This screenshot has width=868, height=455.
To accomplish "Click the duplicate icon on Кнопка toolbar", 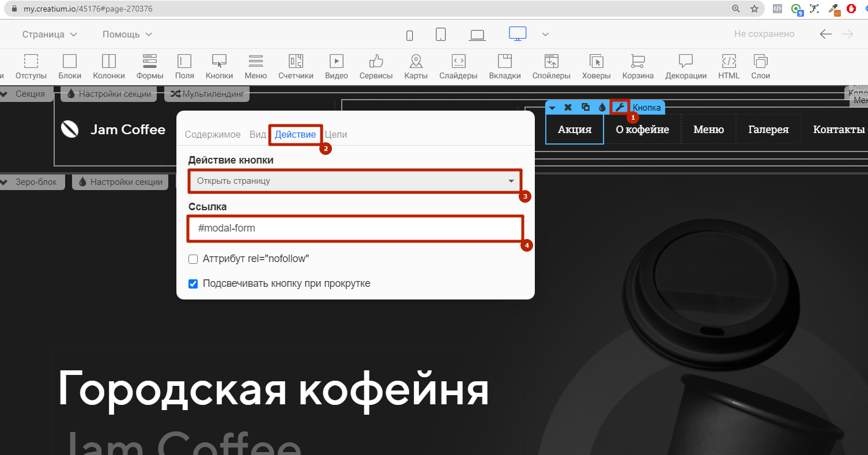I will click(x=586, y=107).
